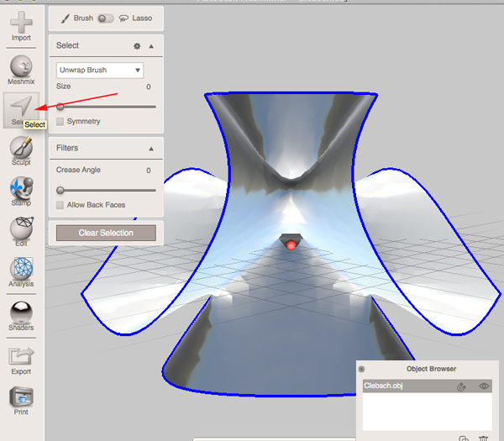
Task: Activate the Select tool in sidebar
Action: coord(21,110)
